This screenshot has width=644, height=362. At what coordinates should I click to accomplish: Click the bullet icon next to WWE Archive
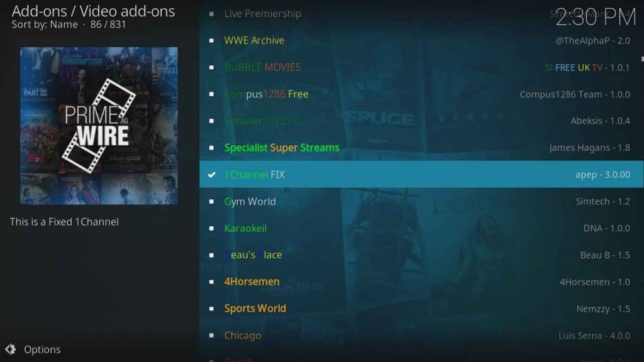click(211, 40)
